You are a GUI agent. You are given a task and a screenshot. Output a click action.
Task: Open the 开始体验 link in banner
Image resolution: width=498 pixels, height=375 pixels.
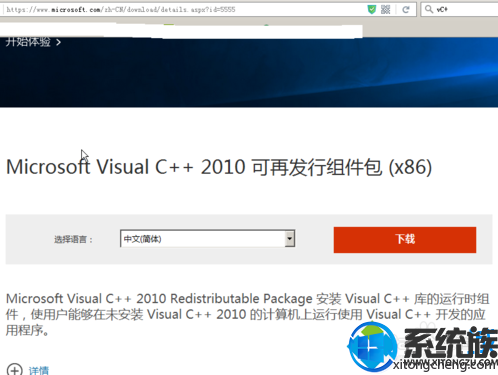(x=33, y=42)
